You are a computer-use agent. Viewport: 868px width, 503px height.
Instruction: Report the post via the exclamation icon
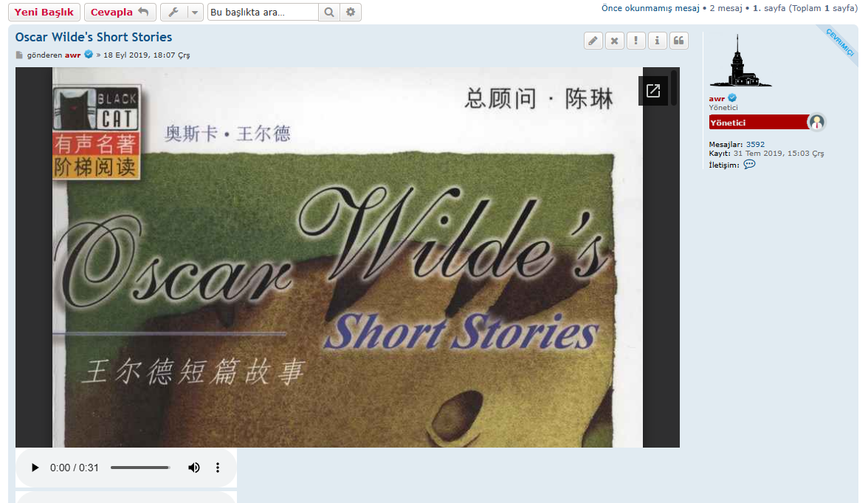pyautogui.click(x=635, y=41)
